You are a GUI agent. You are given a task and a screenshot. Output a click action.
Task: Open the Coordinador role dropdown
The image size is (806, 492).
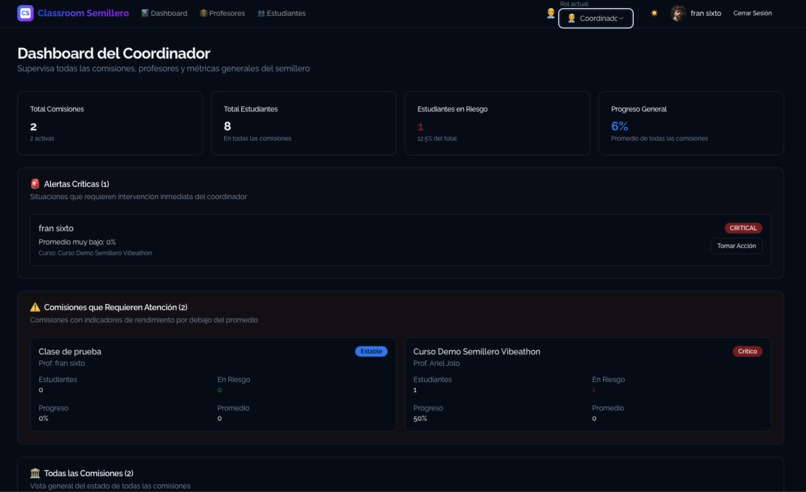(x=596, y=19)
